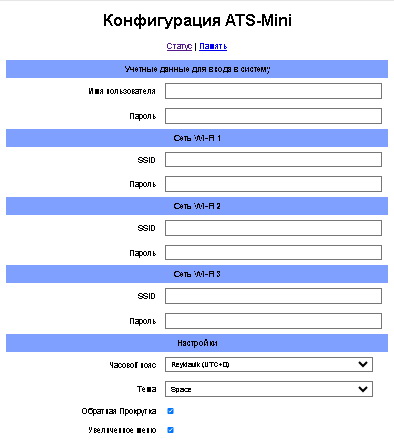
Task: Click the chevron arrow of timezone select
Action: pos(363,364)
